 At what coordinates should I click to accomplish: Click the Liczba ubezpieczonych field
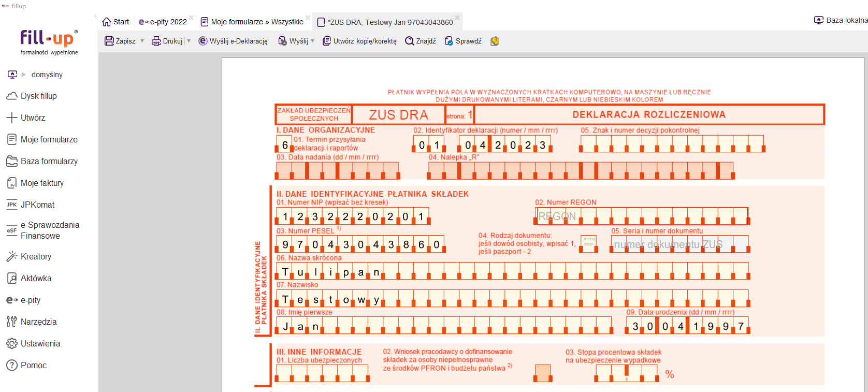(322, 373)
